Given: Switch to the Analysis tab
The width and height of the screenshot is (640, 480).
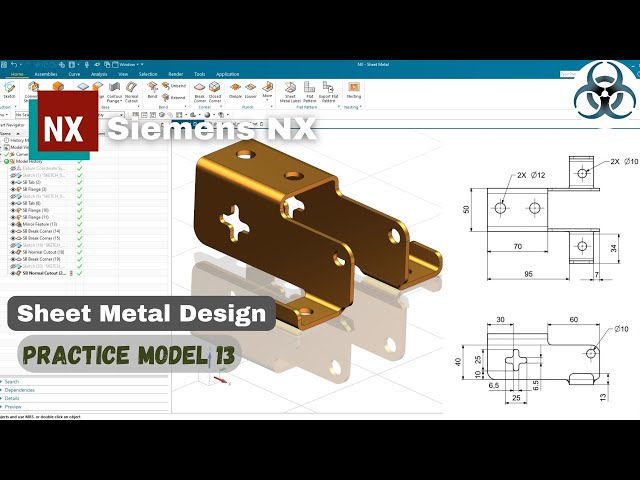Looking at the screenshot, I should (99, 74).
